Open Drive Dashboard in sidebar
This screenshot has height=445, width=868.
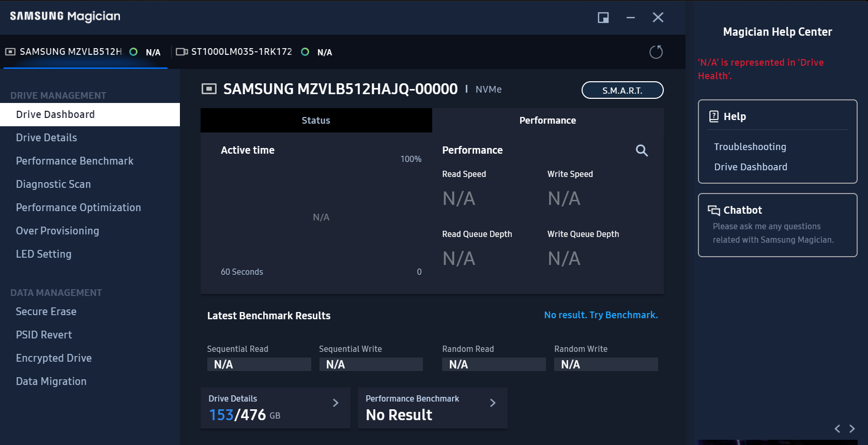pos(90,114)
